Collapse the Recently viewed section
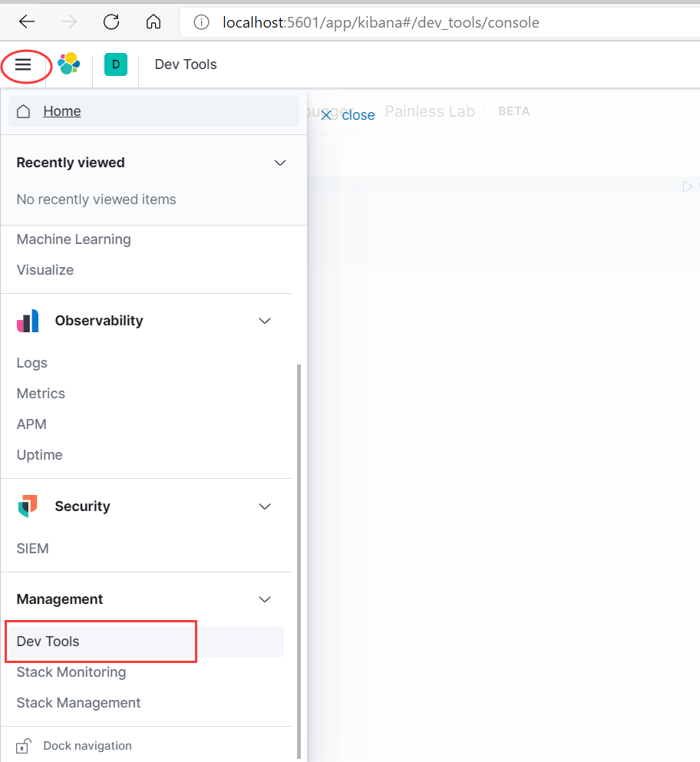700x762 pixels. point(280,163)
